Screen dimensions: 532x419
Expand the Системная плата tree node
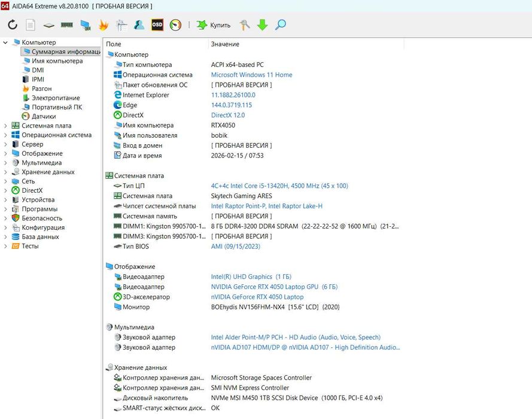coord(5,126)
